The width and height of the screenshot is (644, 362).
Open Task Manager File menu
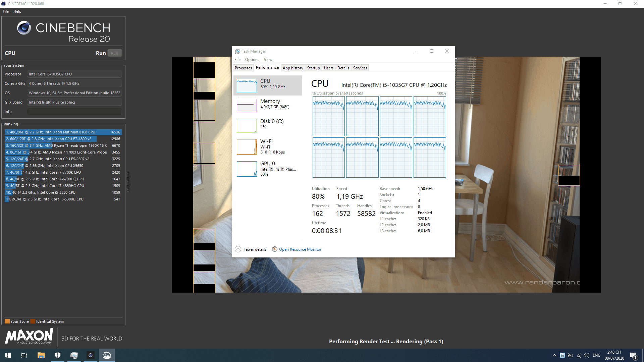(x=237, y=60)
